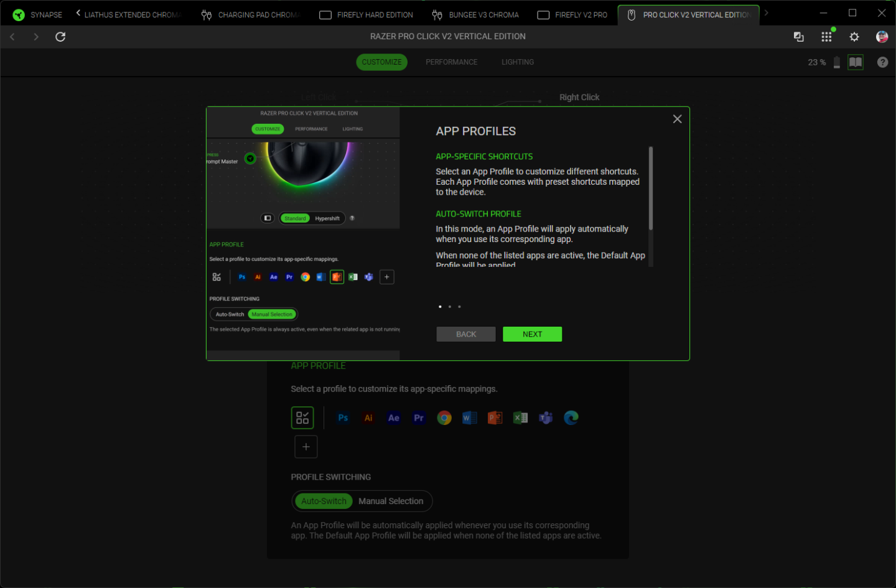
Task: Go forward with the navigation arrow
Action: [36, 37]
